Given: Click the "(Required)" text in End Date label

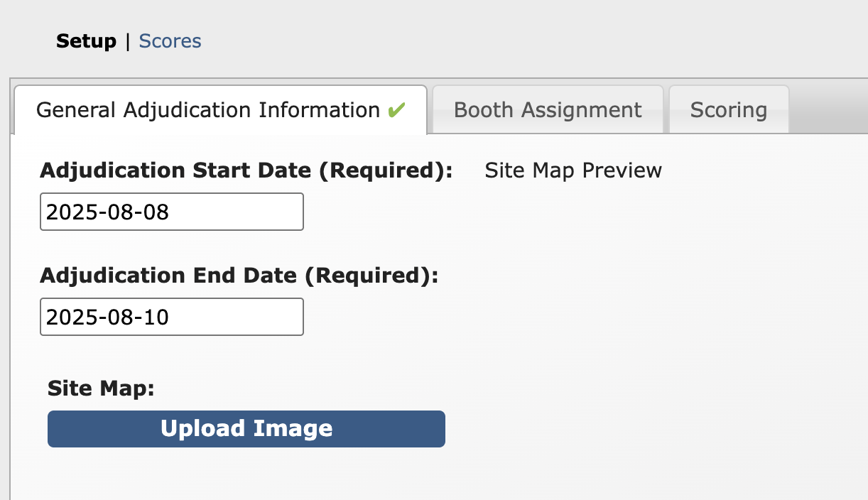Looking at the screenshot, I should point(371,276).
